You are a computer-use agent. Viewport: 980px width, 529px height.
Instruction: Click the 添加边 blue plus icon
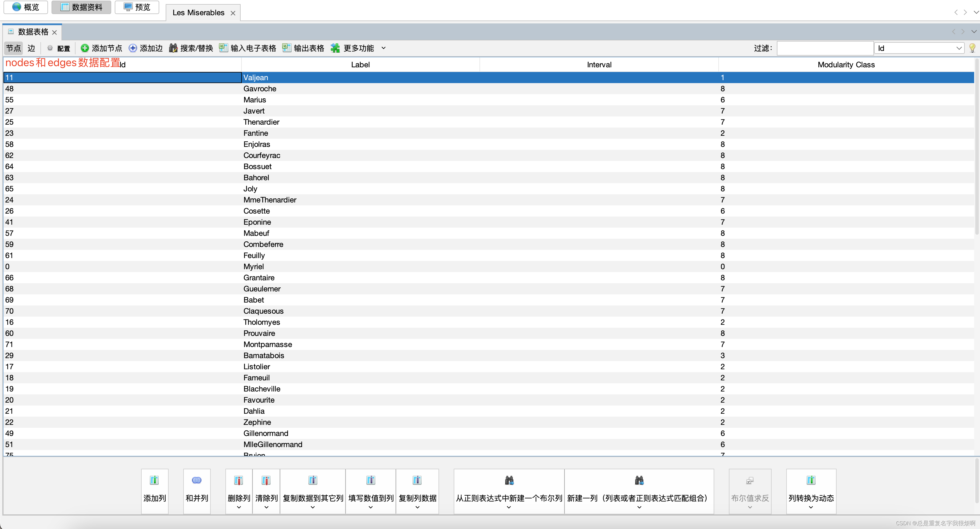click(x=132, y=48)
